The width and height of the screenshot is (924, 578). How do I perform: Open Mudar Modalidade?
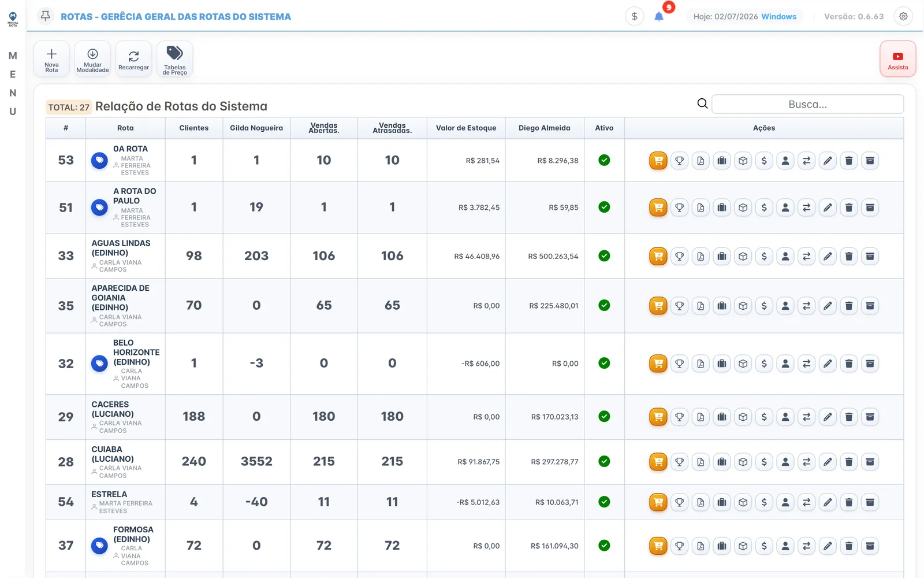(92, 59)
